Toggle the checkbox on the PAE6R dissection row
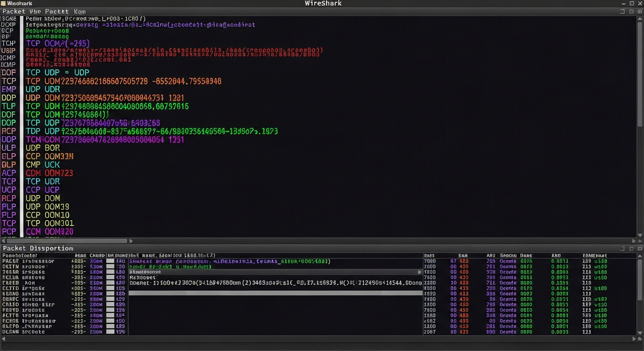 pos(110,261)
